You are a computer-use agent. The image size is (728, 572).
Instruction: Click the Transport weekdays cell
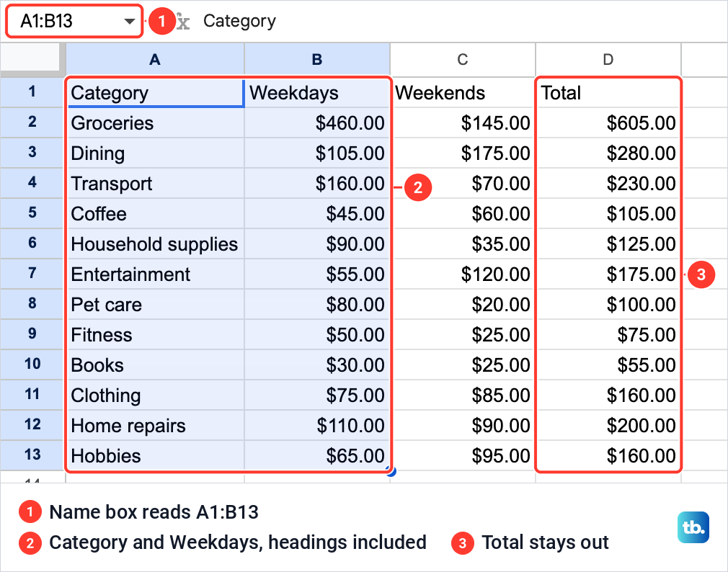pos(317,183)
